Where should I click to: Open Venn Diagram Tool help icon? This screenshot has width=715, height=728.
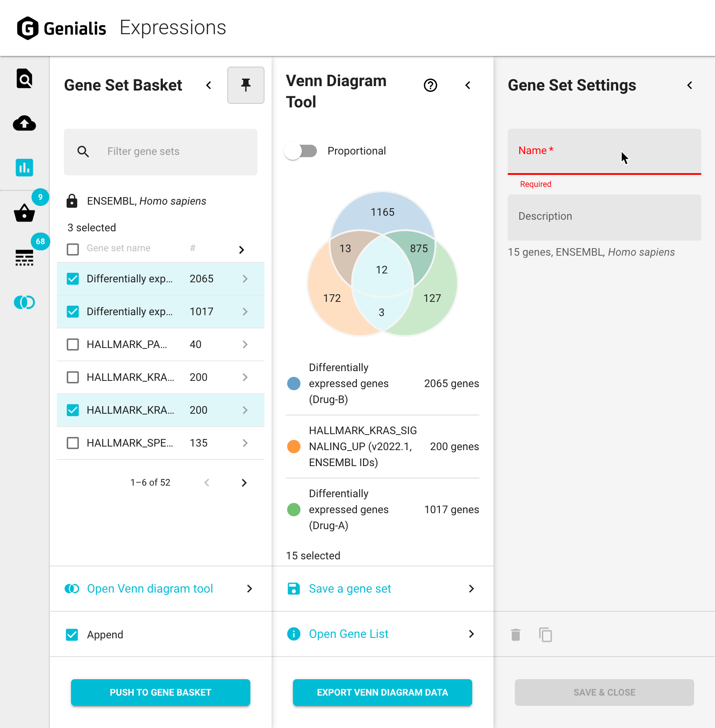tap(430, 85)
